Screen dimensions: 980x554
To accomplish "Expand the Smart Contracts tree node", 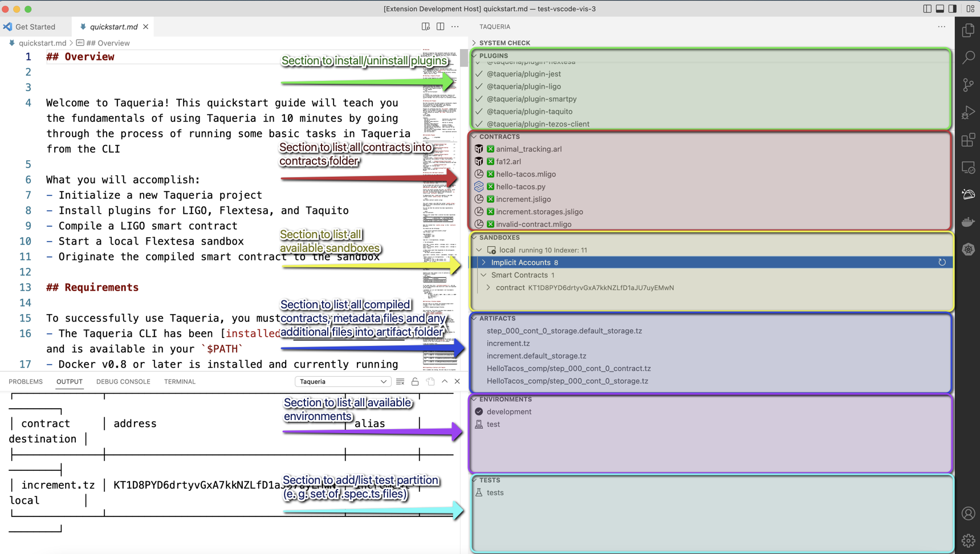I will 483,275.
